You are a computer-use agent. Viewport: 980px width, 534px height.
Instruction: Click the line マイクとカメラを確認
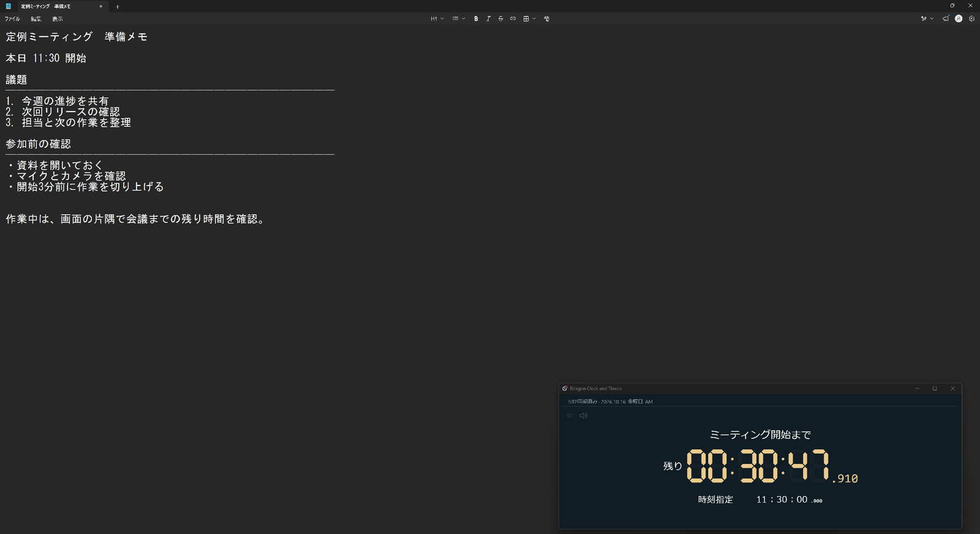pos(71,176)
